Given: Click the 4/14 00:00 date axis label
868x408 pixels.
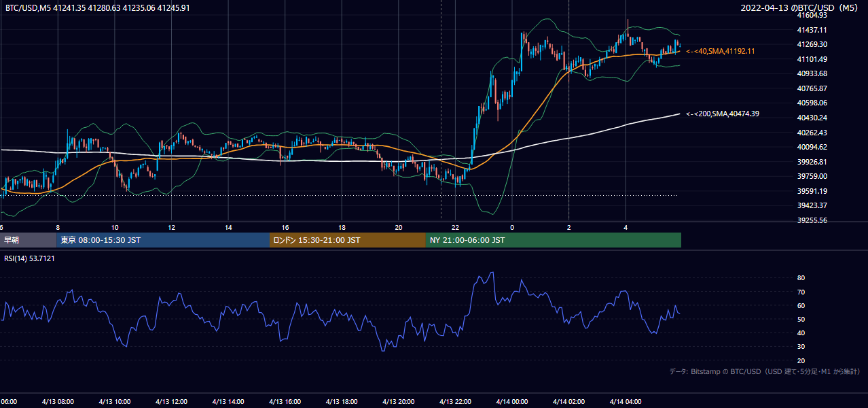Looking at the screenshot, I should (512, 401).
